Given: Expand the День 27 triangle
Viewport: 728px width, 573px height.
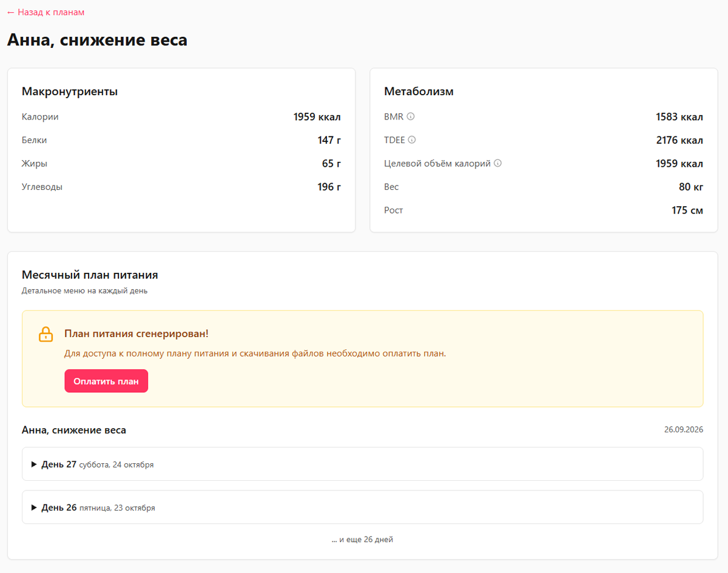Looking at the screenshot, I should click(34, 464).
